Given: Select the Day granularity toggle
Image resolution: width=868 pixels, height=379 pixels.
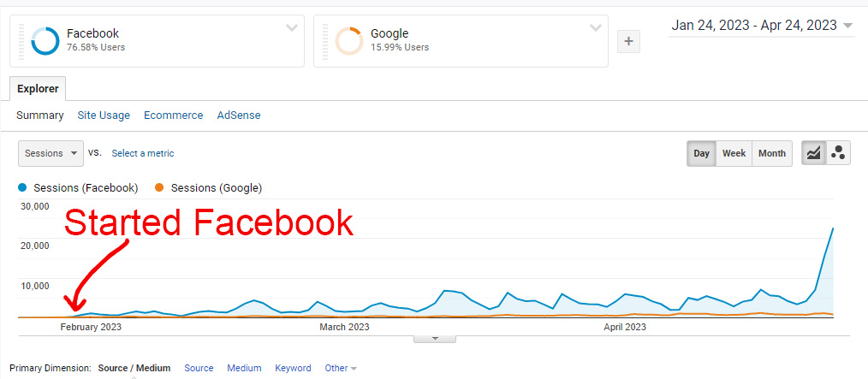Looking at the screenshot, I should [x=702, y=153].
